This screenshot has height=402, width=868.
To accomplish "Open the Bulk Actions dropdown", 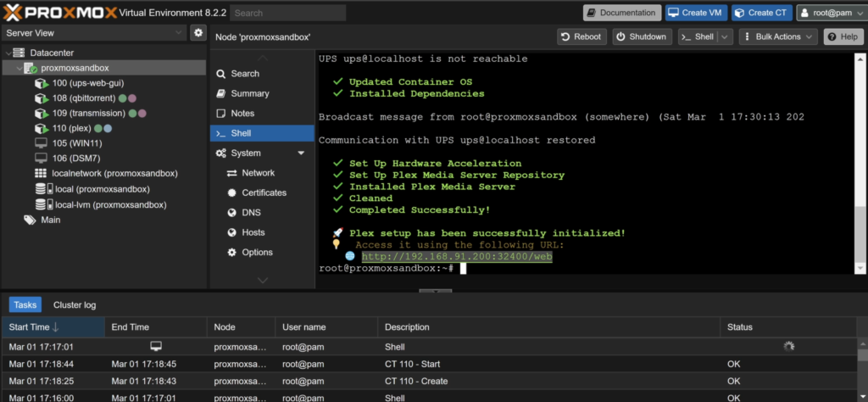I will pos(778,37).
